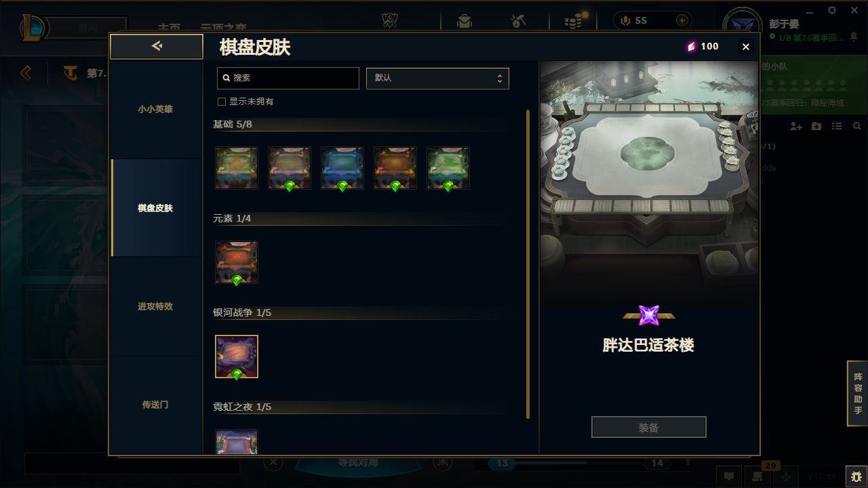
Task: Switch to the 进攻特效 tab
Action: click(x=155, y=306)
